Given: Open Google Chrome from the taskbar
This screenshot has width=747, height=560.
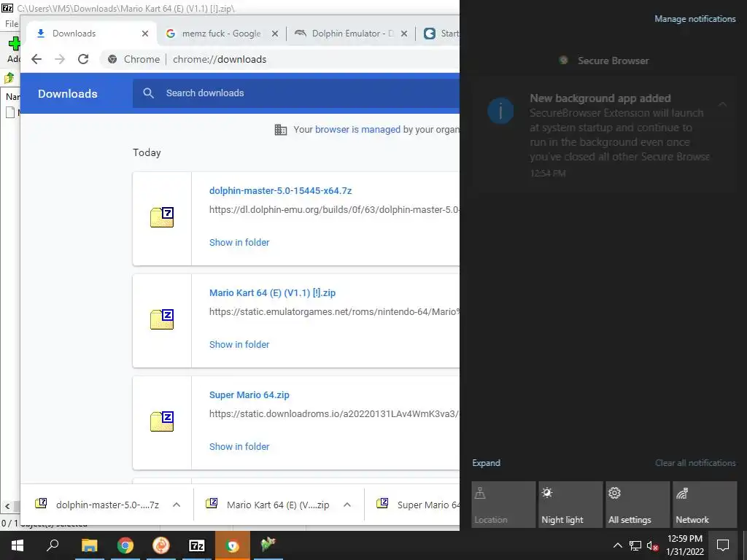Looking at the screenshot, I should [125, 545].
